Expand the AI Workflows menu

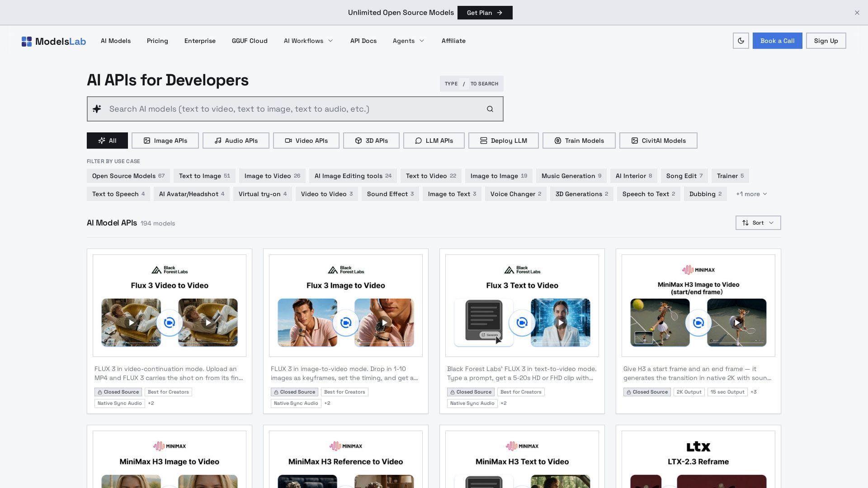308,41
